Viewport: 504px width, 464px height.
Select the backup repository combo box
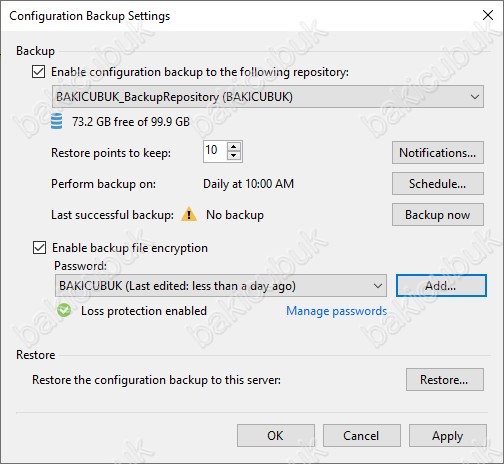268,97
